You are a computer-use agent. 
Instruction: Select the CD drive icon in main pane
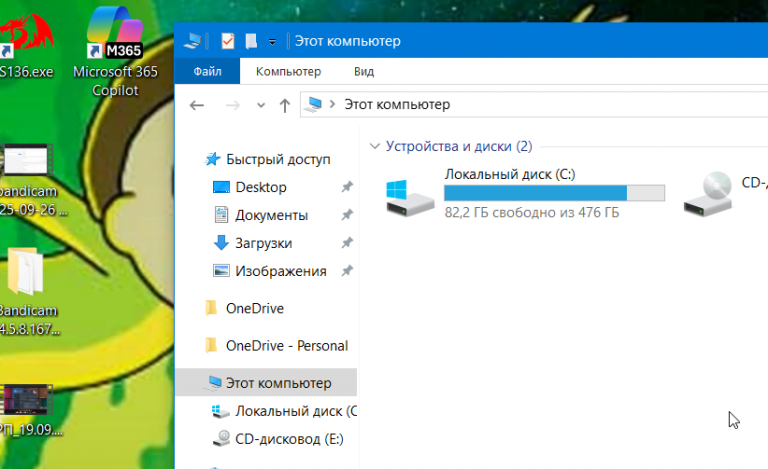tap(708, 194)
